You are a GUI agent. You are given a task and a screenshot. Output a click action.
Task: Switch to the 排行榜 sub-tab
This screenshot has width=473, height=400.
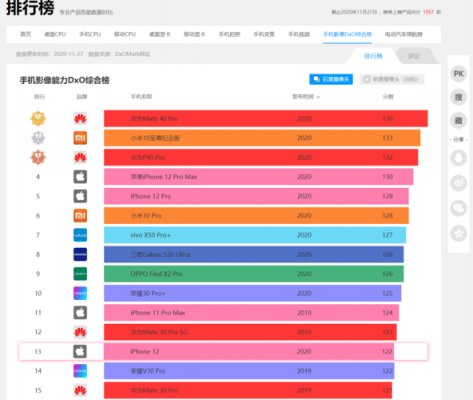(x=373, y=56)
